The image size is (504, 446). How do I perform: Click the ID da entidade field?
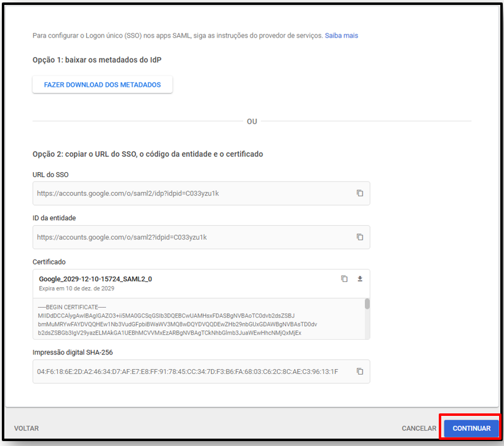201,237
